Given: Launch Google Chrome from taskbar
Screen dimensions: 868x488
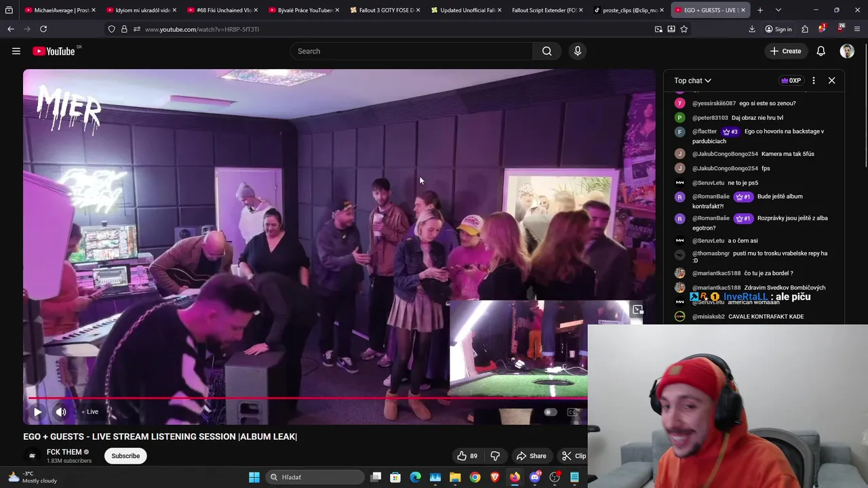Looking at the screenshot, I should 475,477.
